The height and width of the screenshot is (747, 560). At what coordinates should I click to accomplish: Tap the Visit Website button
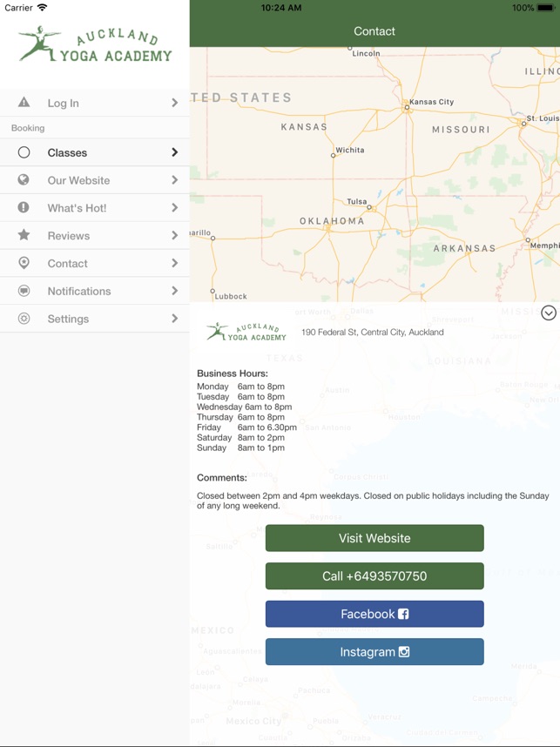tap(374, 538)
